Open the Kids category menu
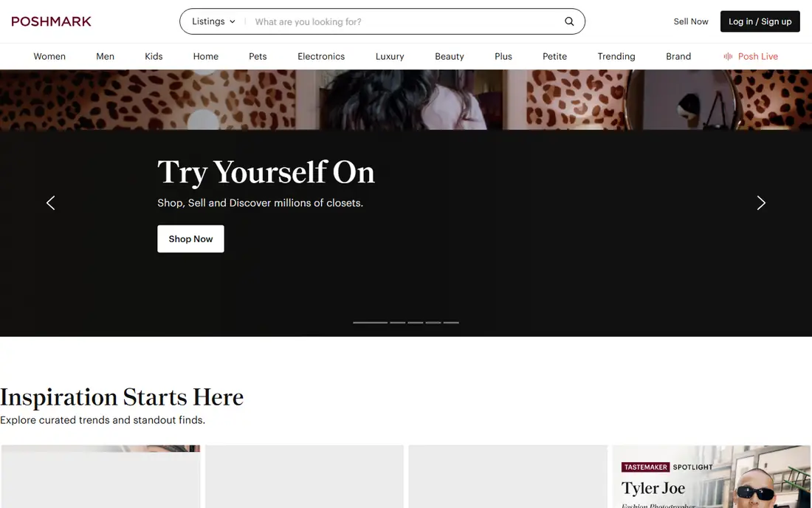 [154, 56]
